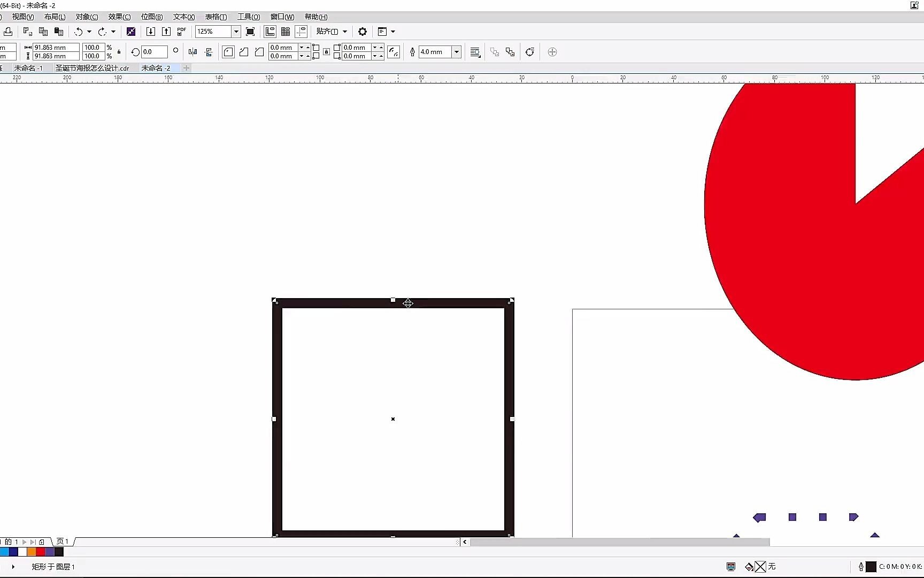Pick the purple swatch in document palette
Viewport: 924px width, 578px height.
[x=50, y=551]
